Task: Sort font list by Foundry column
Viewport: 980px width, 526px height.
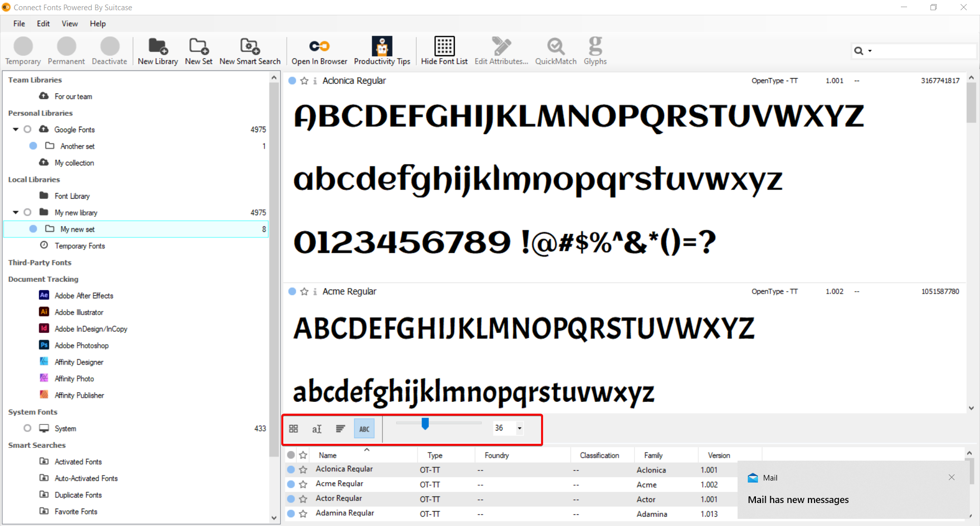Action: pos(523,455)
